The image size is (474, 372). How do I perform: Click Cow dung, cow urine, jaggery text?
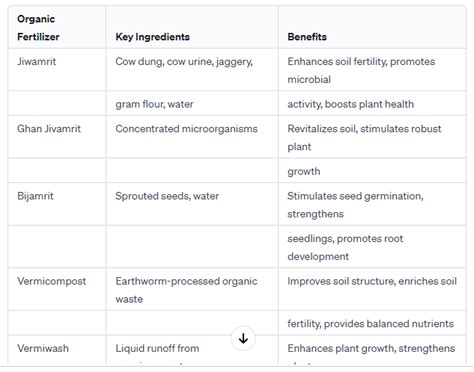184,62
